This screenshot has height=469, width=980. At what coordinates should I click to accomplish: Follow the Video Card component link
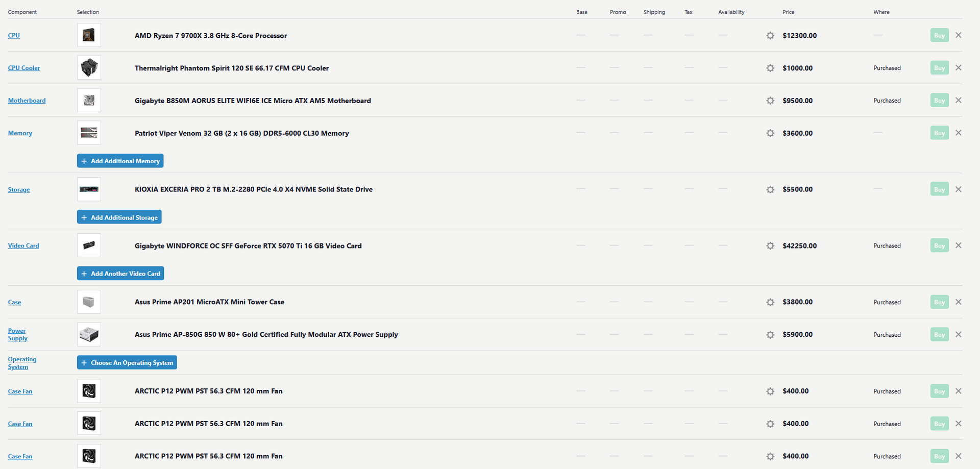[x=23, y=246]
